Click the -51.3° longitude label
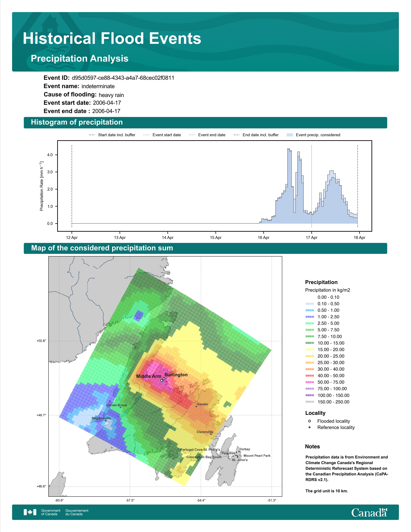The height and width of the screenshot is (532, 411). pos(272,500)
